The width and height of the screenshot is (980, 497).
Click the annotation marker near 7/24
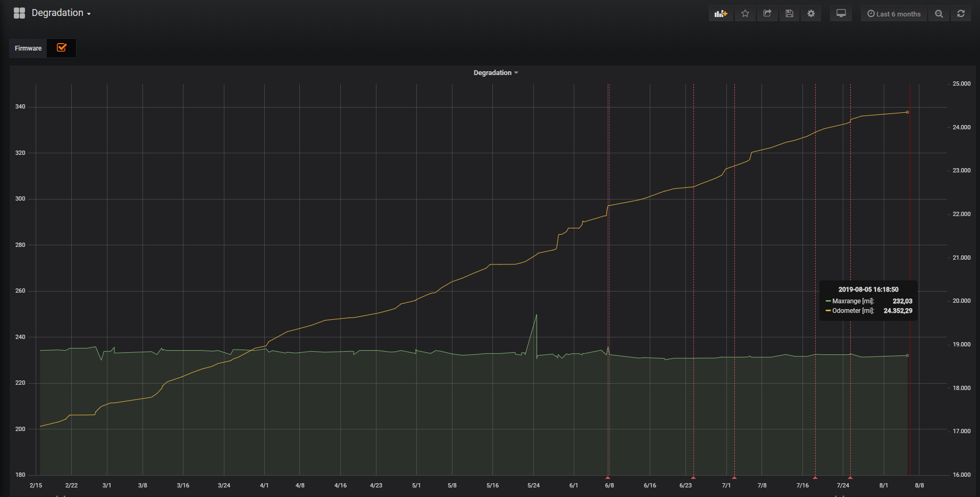click(x=850, y=477)
